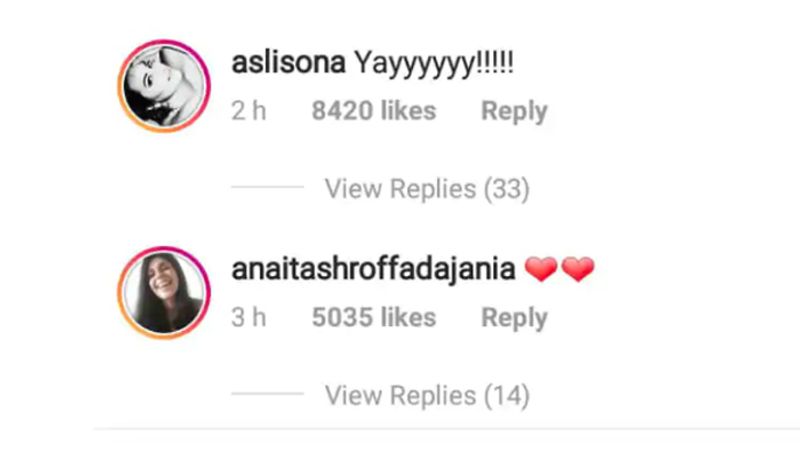The image size is (800, 457).
Task: Click the line beside View Replies (33)
Action: pos(267,187)
